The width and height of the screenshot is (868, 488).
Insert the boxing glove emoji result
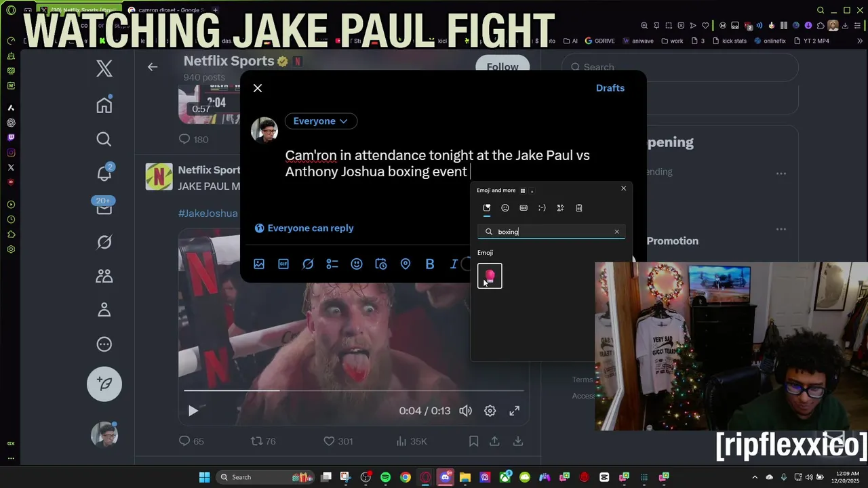(490, 275)
